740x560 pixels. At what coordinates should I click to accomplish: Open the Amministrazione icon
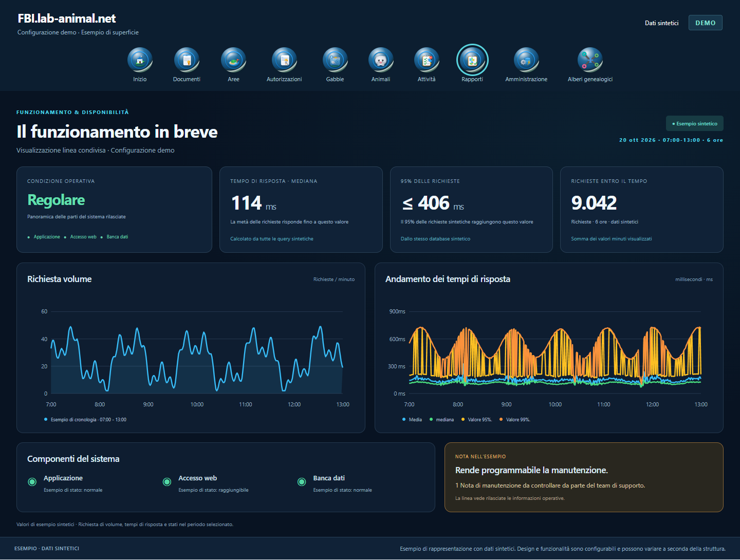click(526, 60)
